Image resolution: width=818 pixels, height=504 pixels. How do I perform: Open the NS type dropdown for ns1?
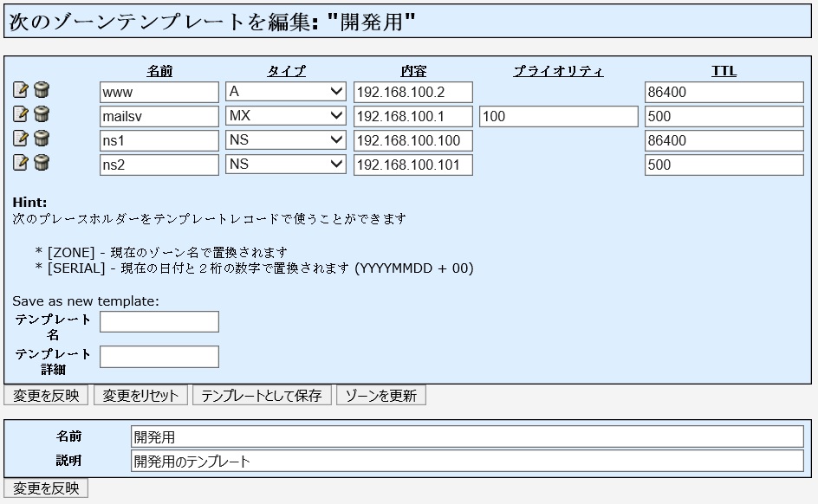[x=286, y=140]
